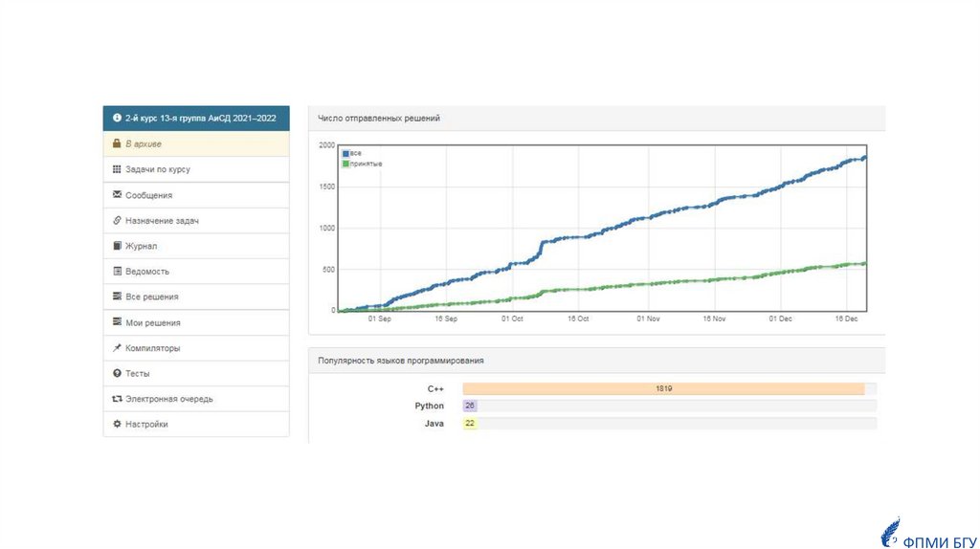Click the envelope icon next to Сообщения
The height and width of the screenshot is (549, 980).
click(x=117, y=194)
